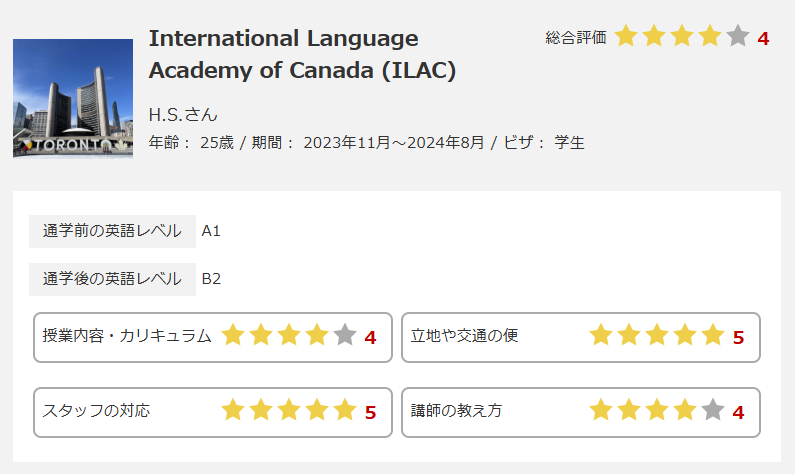Screen dimensions: 795x474
Task: Click the first gold star in 総合評価
Action: [626, 37]
